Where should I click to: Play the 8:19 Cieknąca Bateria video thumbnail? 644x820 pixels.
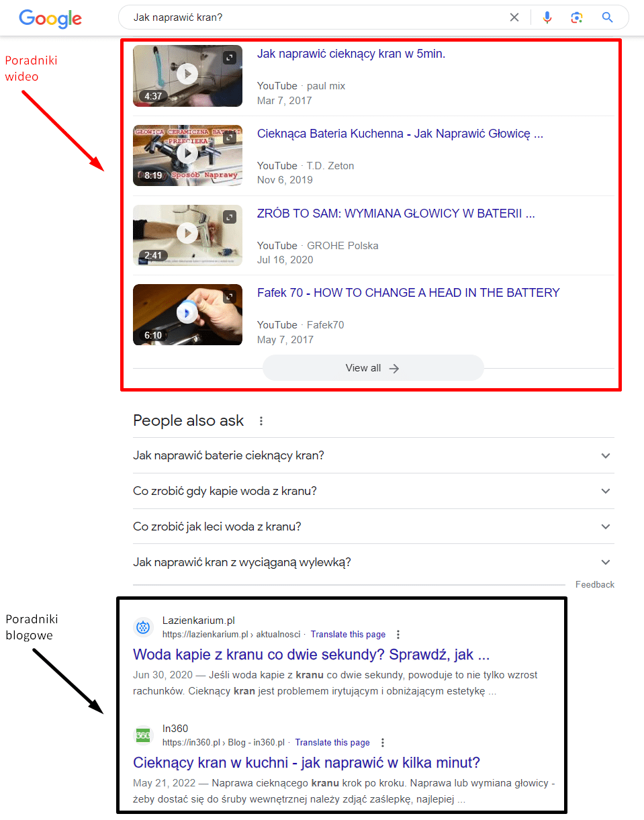coord(187,155)
